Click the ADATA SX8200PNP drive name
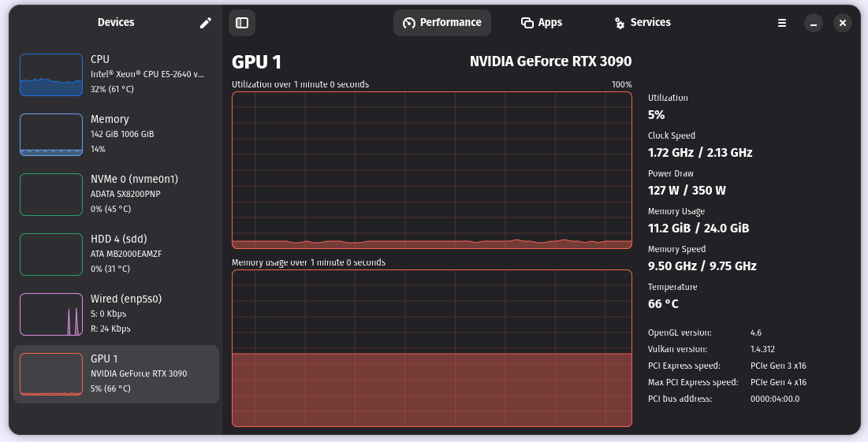The image size is (868, 442). click(125, 194)
